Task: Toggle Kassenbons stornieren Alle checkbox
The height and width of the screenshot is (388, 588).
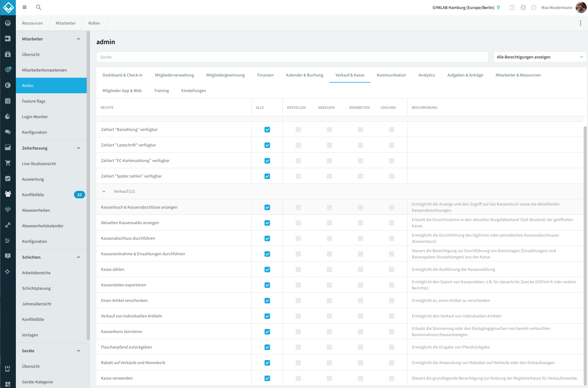Action: (267, 332)
